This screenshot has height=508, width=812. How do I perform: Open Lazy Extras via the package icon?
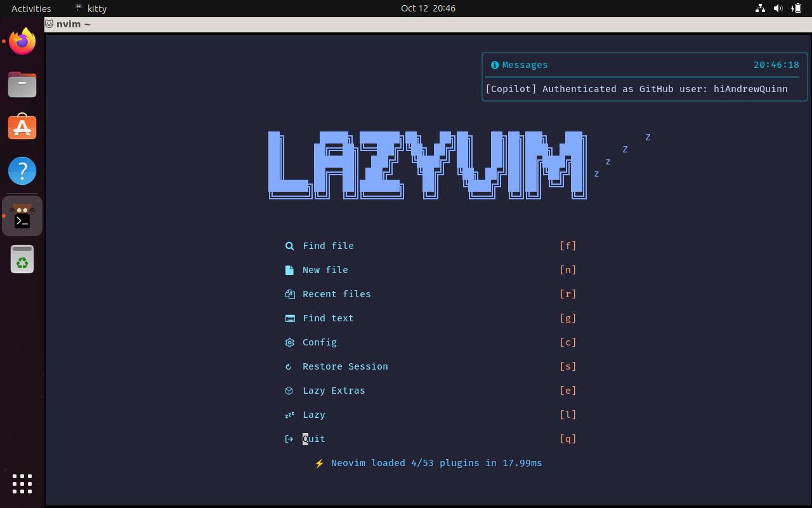click(x=290, y=391)
